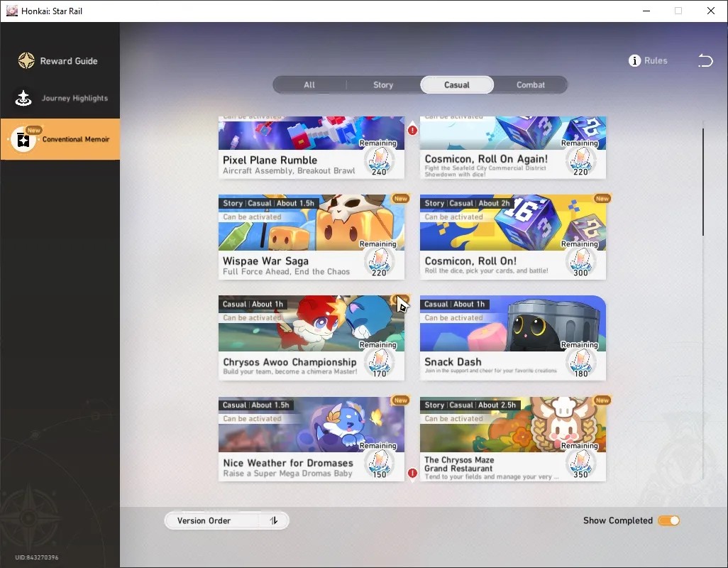Click the jade reward icon for Nice Weather for Dromases
Screen dimensions: 728x568
380,464
